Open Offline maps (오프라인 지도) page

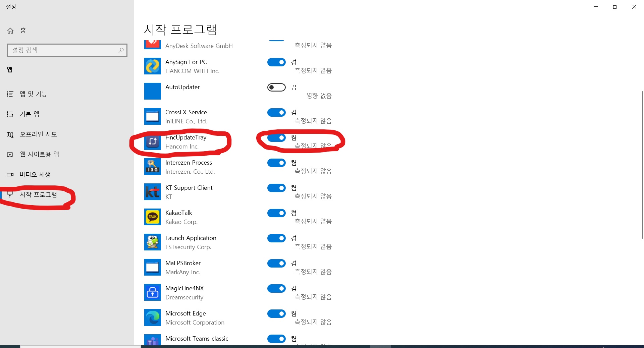pyautogui.click(x=67, y=134)
